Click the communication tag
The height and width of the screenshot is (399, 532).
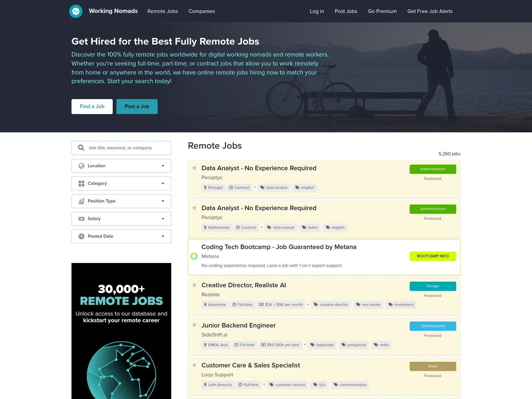coord(350,385)
